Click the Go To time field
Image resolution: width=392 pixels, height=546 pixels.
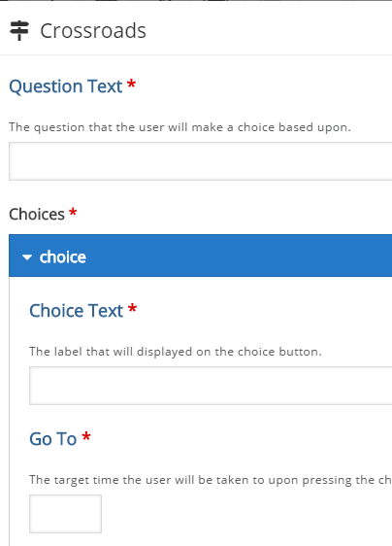pos(65,514)
